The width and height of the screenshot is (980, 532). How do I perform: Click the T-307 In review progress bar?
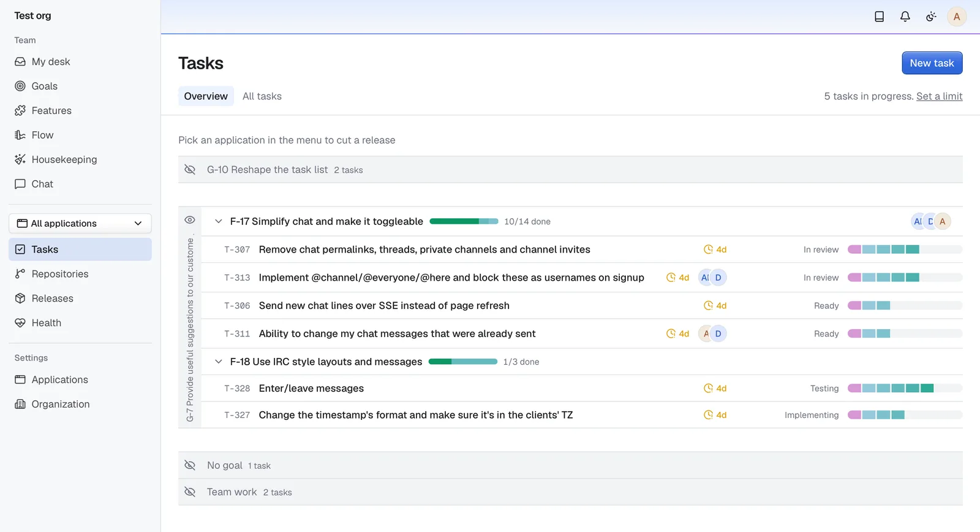pos(905,249)
